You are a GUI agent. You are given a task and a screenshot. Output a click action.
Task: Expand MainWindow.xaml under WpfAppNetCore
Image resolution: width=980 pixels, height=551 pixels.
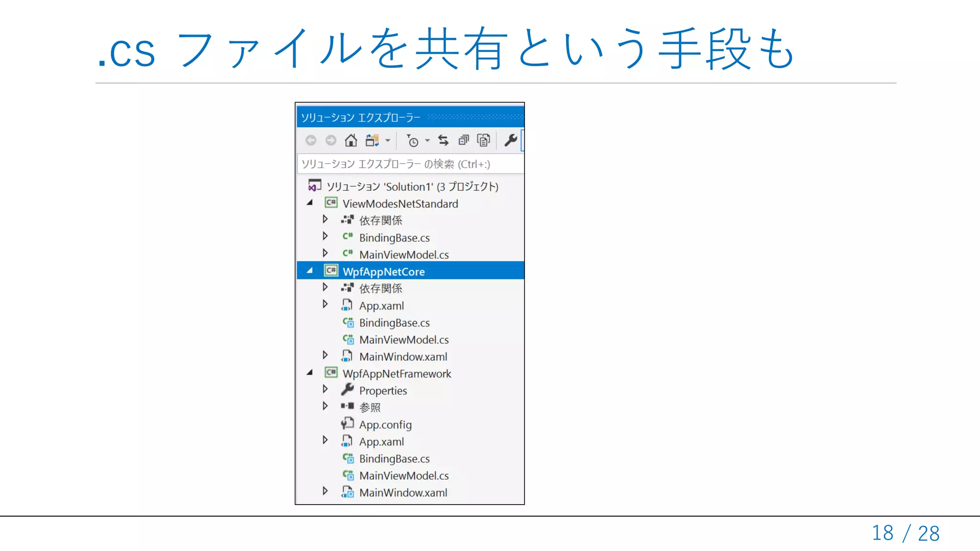coord(325,355)
